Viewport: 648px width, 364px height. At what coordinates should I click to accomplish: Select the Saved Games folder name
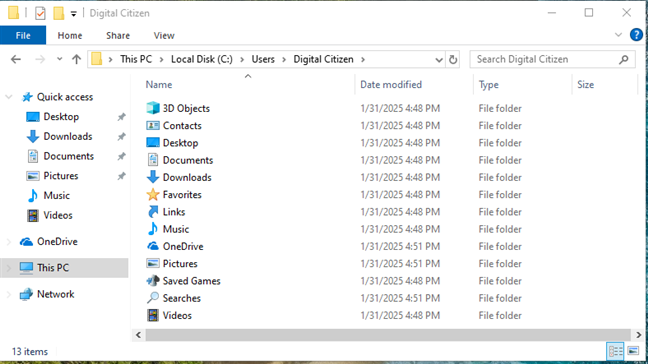tap(191, 281)
